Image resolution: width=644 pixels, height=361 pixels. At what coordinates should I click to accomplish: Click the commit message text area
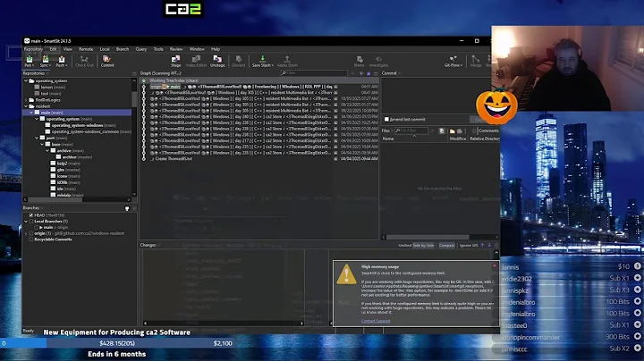pyautogui.click(x=436, y=96)
